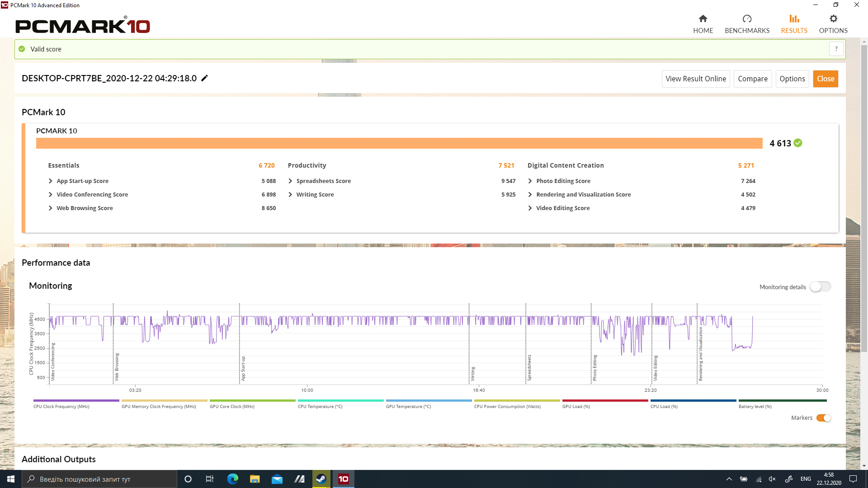This screenshot has height=488, width=868.
Task: Click the pencil icon to rename result
Action: pos(204,78)
